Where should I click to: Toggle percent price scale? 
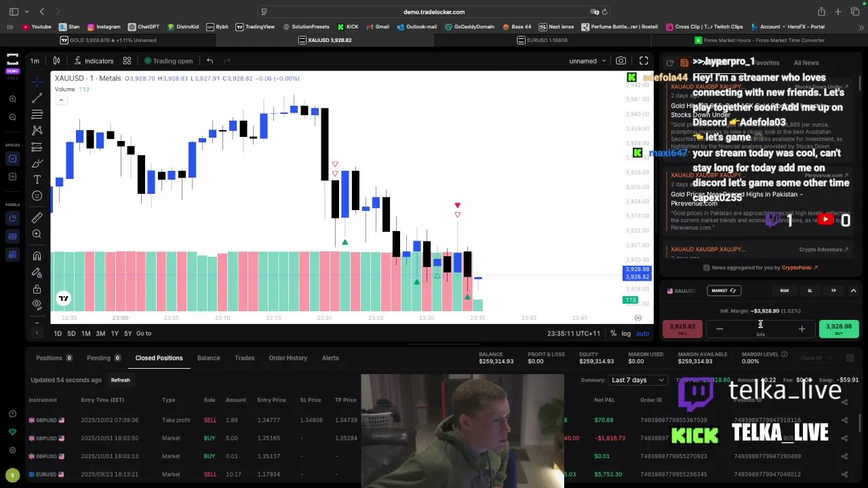point(613,333)
